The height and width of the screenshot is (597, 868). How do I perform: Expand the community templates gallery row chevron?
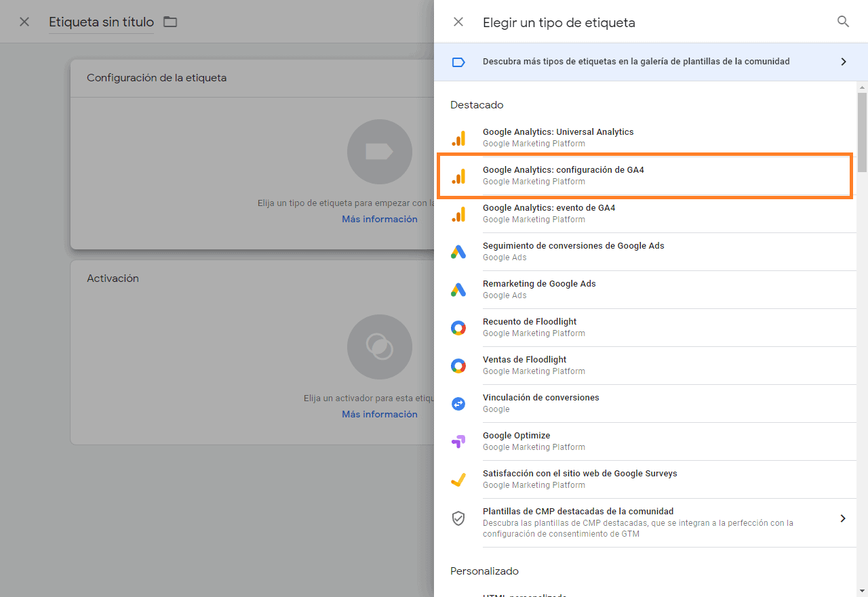[x=844, y=61]
